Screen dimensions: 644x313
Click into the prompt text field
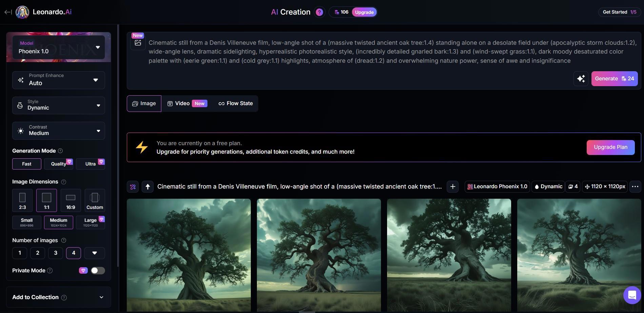393,52
